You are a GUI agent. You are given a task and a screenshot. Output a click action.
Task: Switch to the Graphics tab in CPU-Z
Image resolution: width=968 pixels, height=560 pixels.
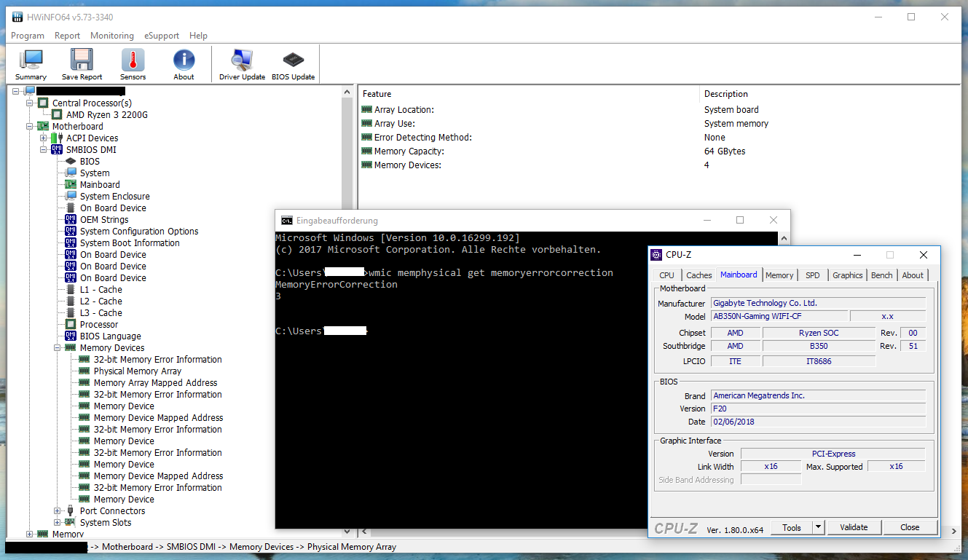coord(848,275)
